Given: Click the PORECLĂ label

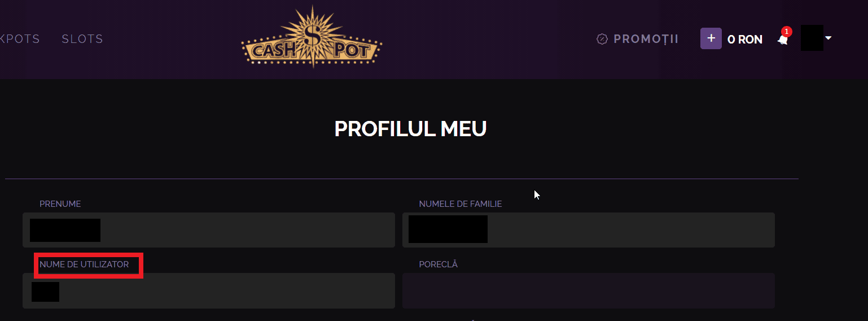Looking at the screenshot, I should point(438,264).
